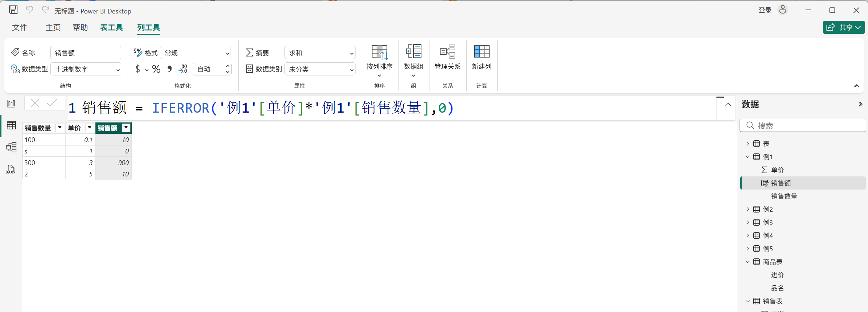The width and height of the screenshot is (868, 312).
Task: Collapse the 商品表 table node
Action: (748, 262)
